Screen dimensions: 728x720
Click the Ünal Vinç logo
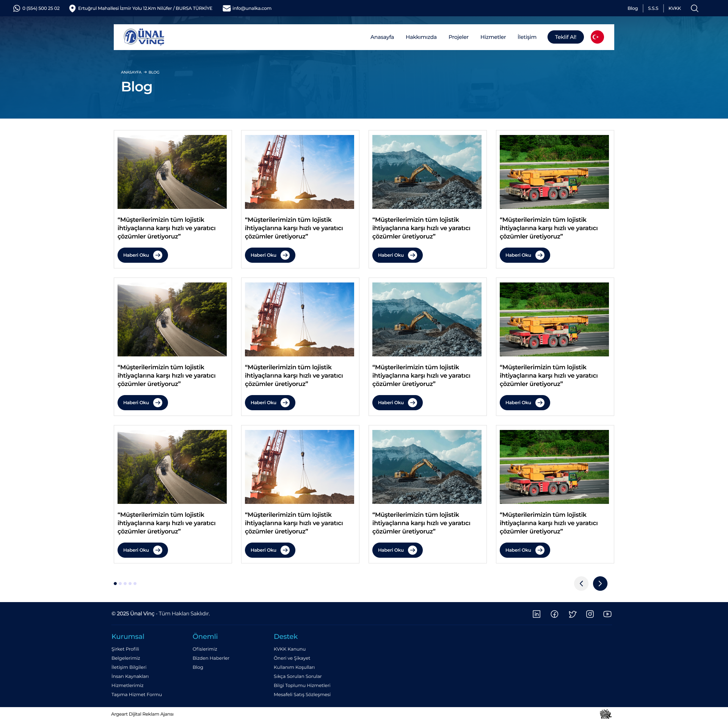[x=144, y=37]
